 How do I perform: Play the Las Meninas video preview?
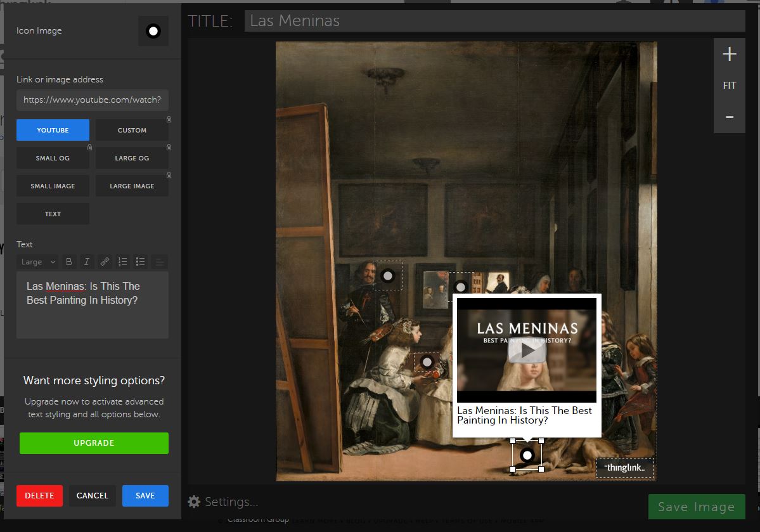coord(527,350)
